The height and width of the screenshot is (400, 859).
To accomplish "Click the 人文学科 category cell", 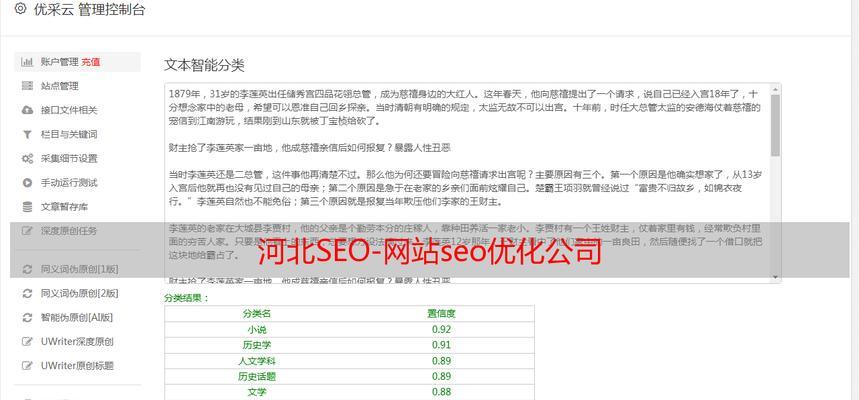I will [257, 361].
